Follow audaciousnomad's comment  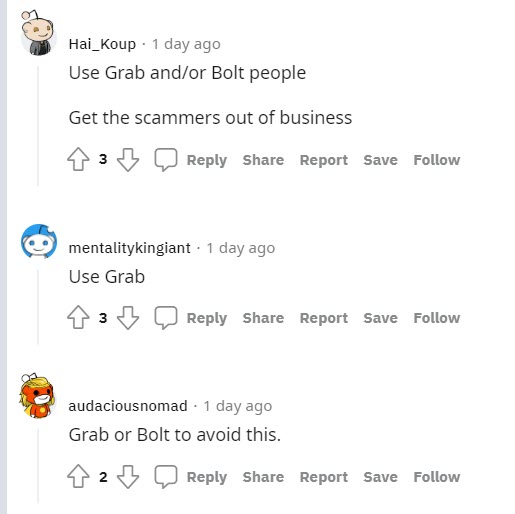437,477
